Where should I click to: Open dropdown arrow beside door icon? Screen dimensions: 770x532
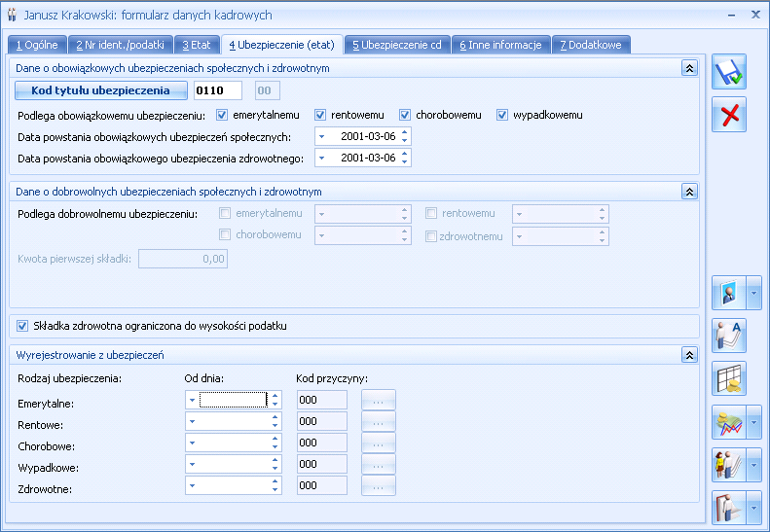tap(753, 508)
